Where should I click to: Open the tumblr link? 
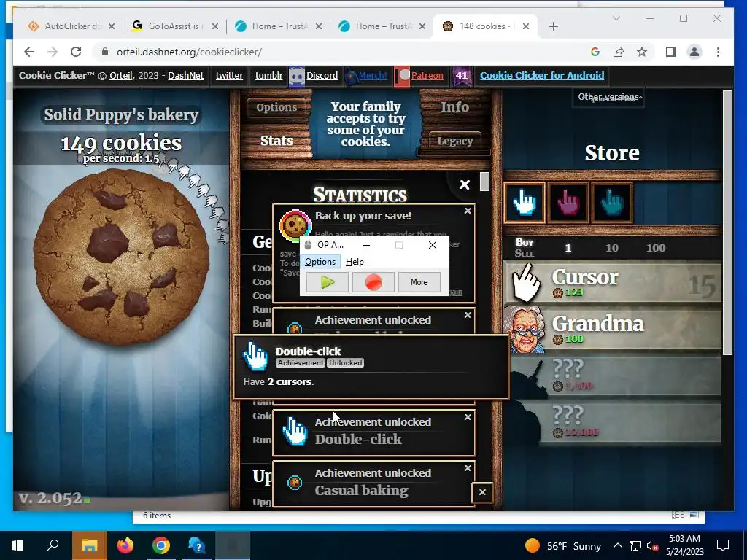pos(268,75)
